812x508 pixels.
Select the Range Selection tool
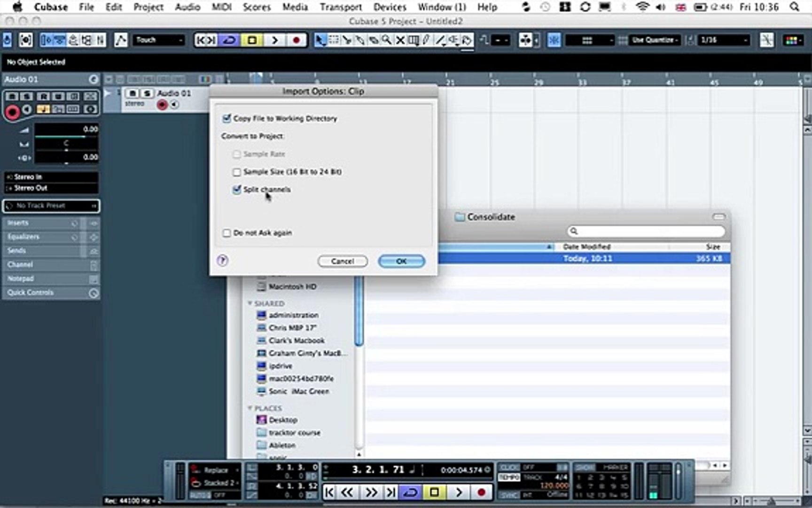[334, 40]
